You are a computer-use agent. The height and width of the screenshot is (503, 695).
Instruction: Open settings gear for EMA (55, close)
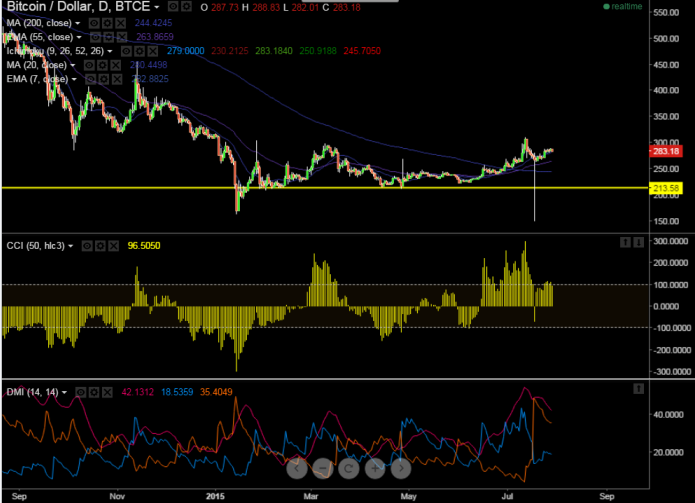[109, 37]
